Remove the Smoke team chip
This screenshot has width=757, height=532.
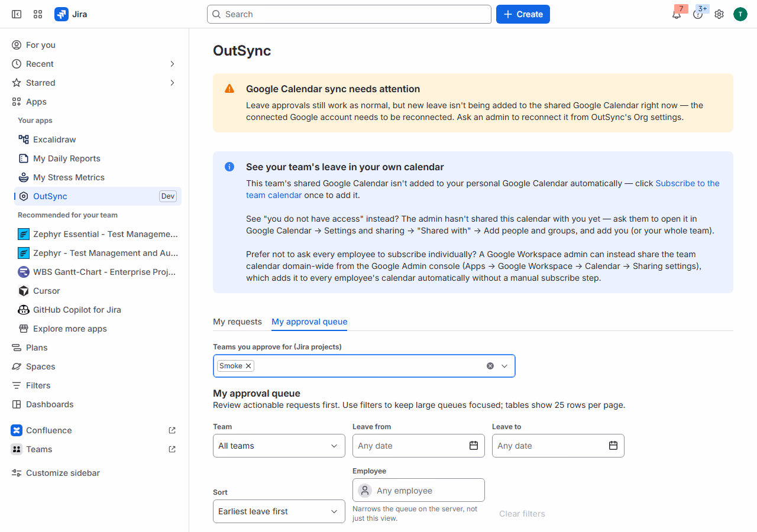point(248,366)
